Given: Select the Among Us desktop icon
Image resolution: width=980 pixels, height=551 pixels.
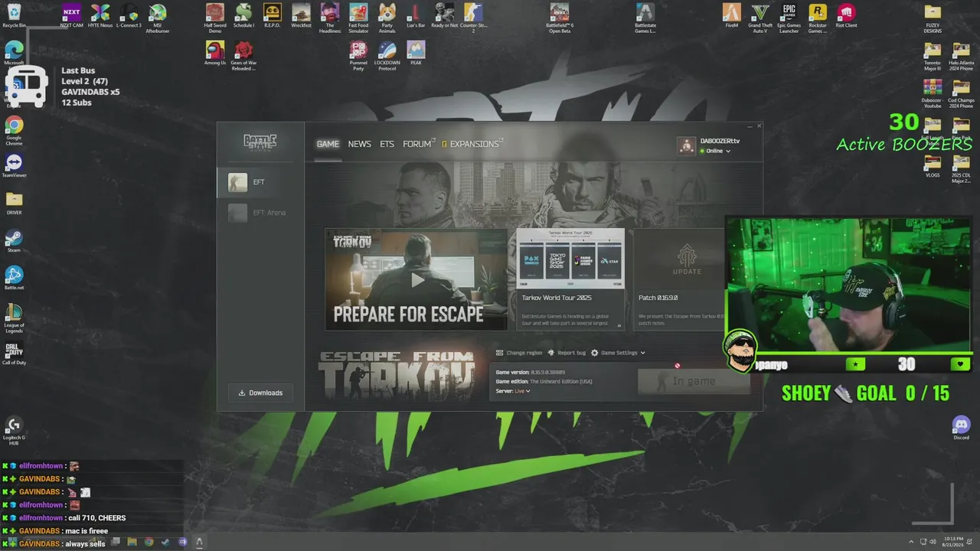Looking at the screenshot, I should (215, 54).
